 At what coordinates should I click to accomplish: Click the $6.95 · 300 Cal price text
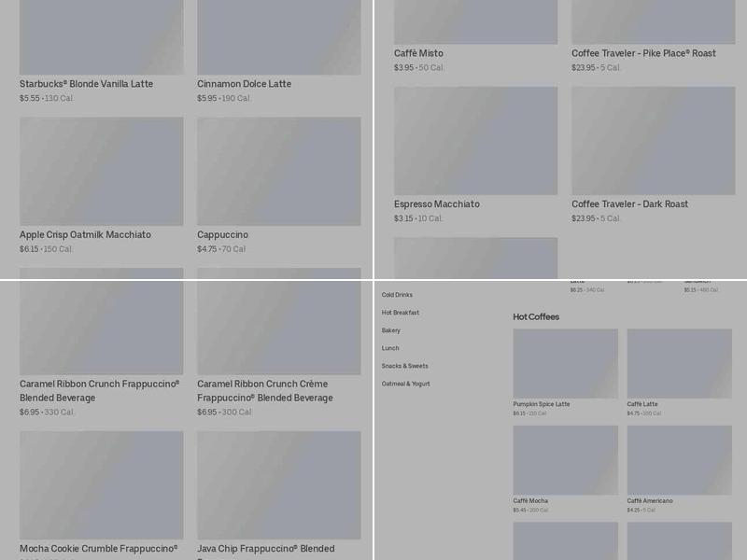pos(224,413)
